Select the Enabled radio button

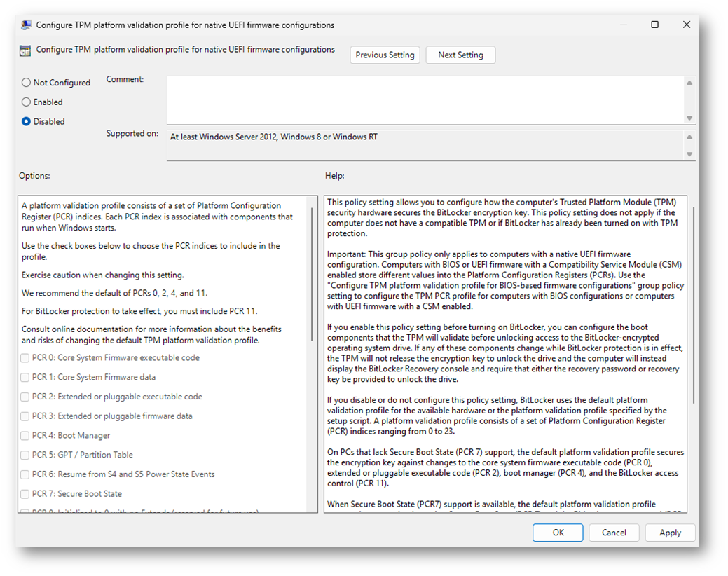[x=27, y=102]
